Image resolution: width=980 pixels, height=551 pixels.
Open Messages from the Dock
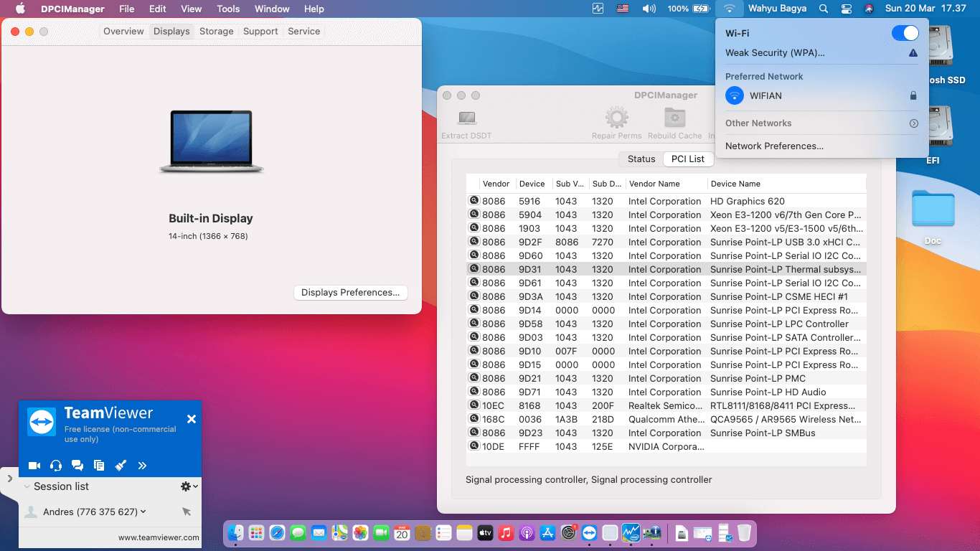point(298,532)
